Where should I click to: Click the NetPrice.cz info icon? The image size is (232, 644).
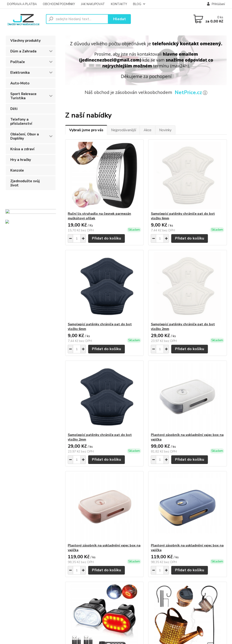(x=205, y=93)
